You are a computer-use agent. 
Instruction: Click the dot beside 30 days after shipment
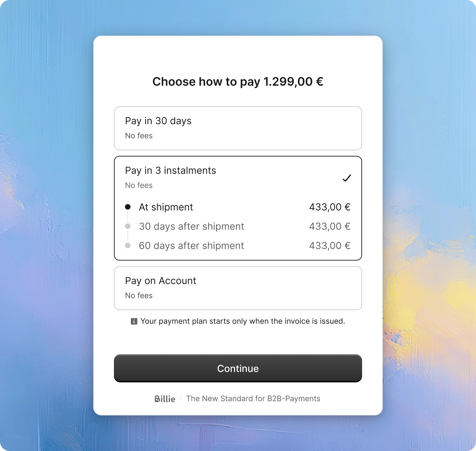pos(128,226)
